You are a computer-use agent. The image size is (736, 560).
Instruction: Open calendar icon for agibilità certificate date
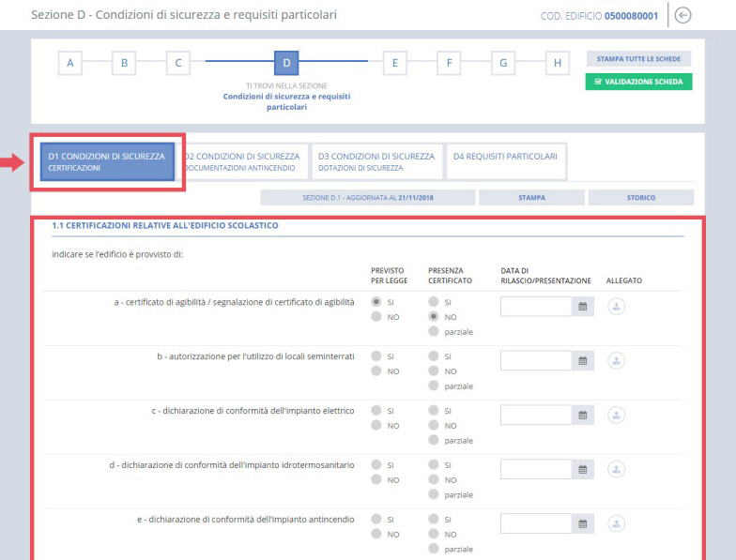click(x=584, y=307)
